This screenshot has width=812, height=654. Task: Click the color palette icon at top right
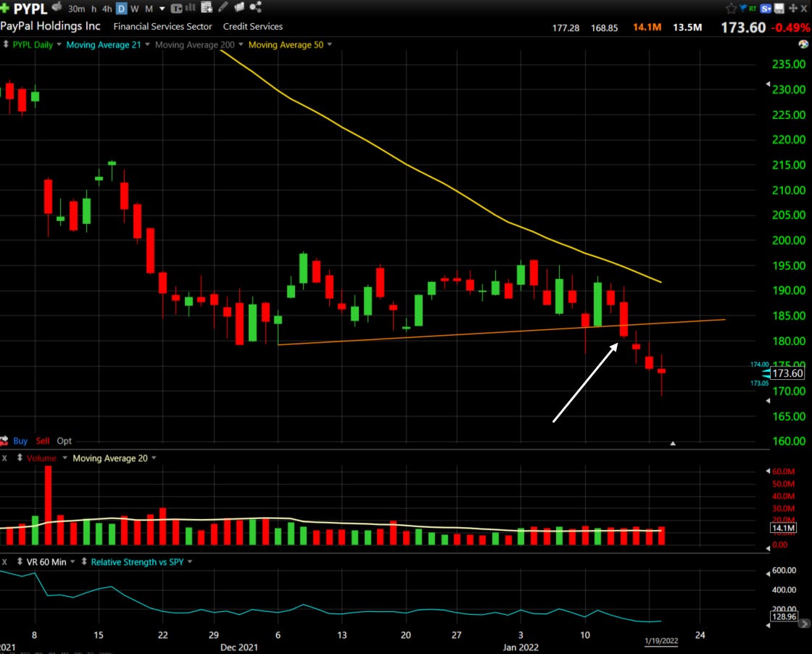pyautogui.click(x=803, y=44)
